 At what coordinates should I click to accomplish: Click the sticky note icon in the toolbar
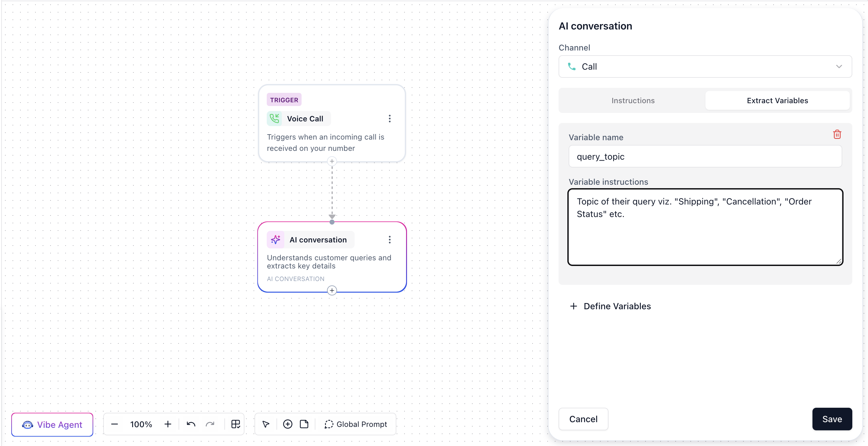tap(304, 424)
